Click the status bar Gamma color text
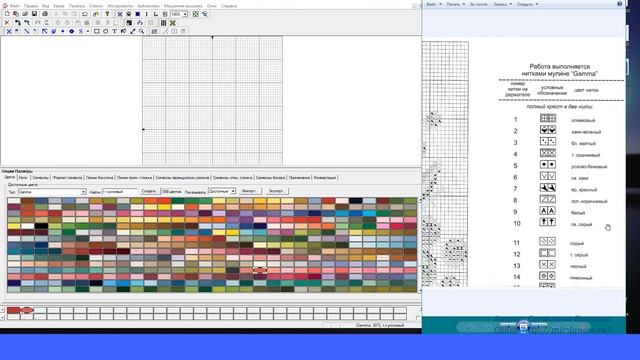 pos(380,325)
